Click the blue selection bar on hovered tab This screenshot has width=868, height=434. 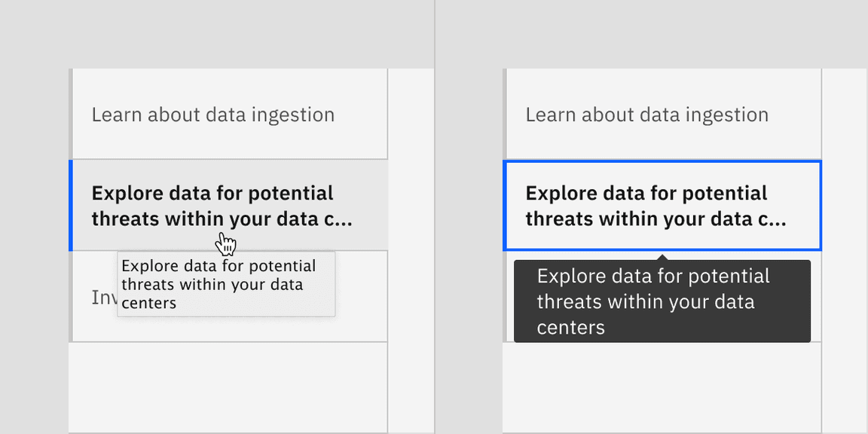pos(70,205)
